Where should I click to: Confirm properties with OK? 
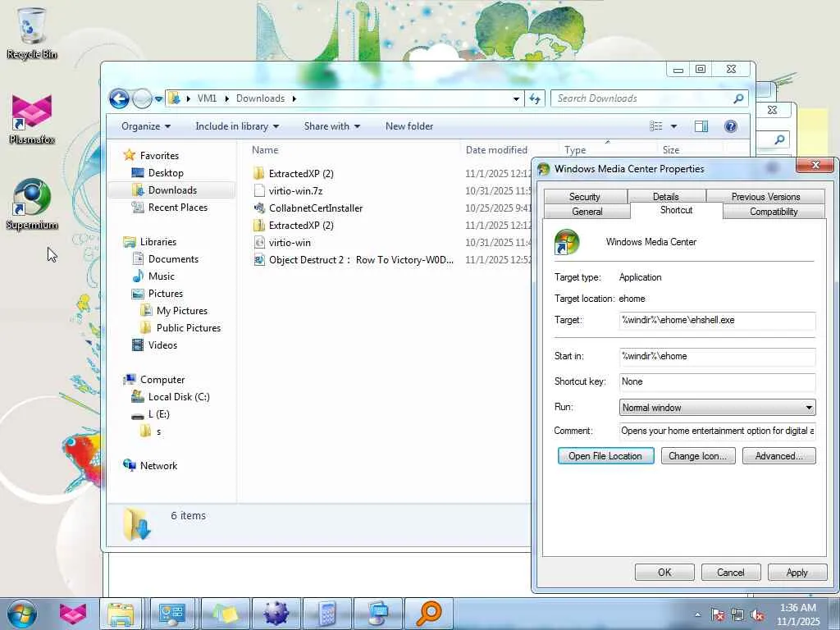(664, 572)
